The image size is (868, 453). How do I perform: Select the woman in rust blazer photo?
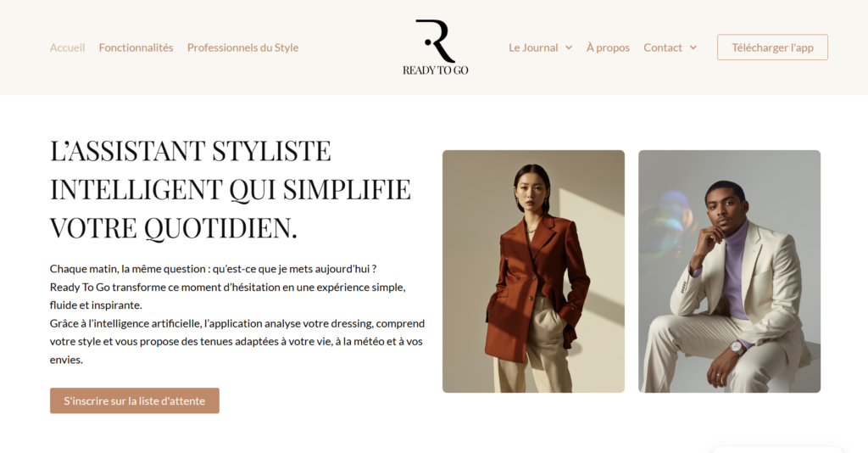(x=534, y=271)
